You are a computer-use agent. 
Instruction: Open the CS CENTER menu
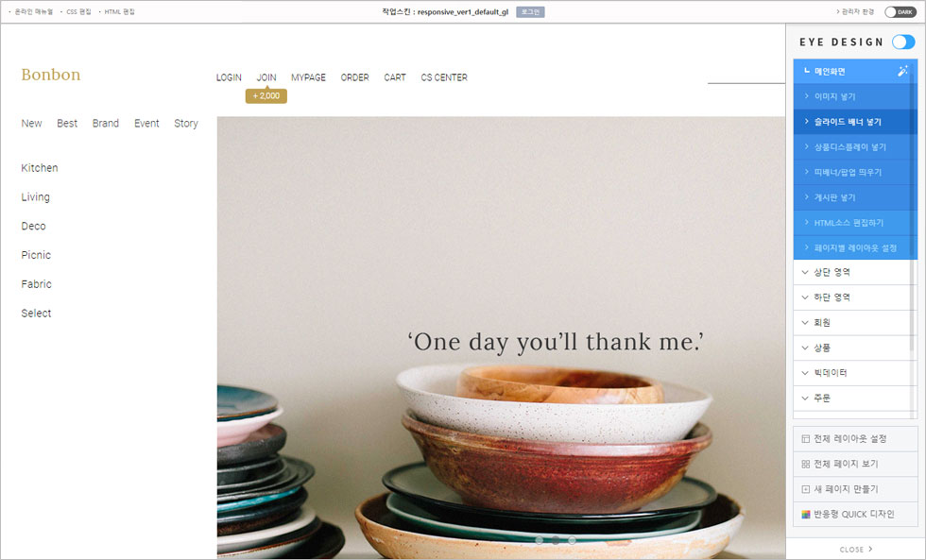(x=444, y=77)
